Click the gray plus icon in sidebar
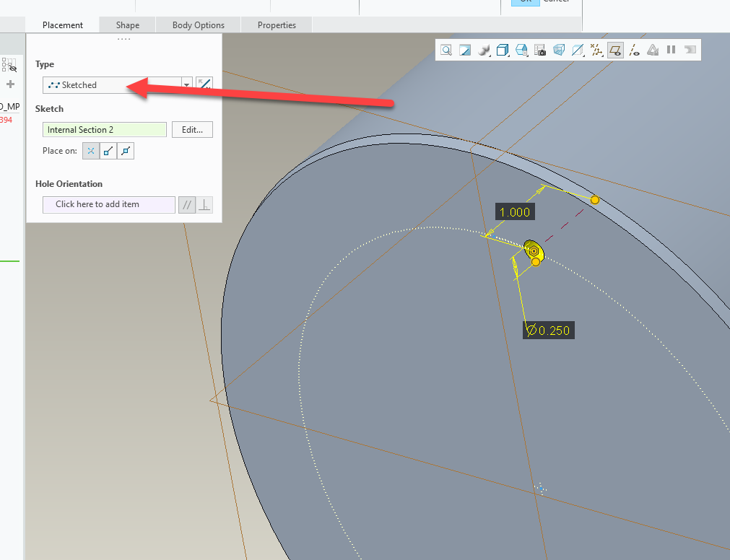 10,84
